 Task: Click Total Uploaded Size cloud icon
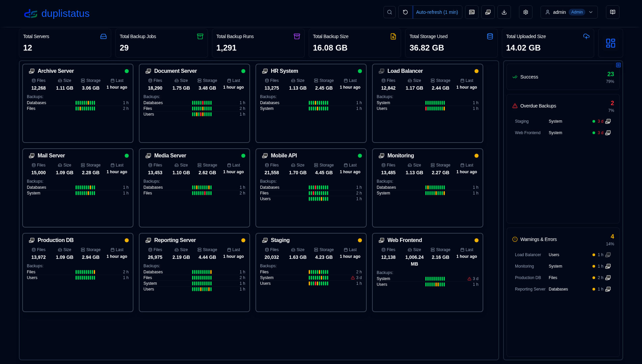click(x=586, y=36)
